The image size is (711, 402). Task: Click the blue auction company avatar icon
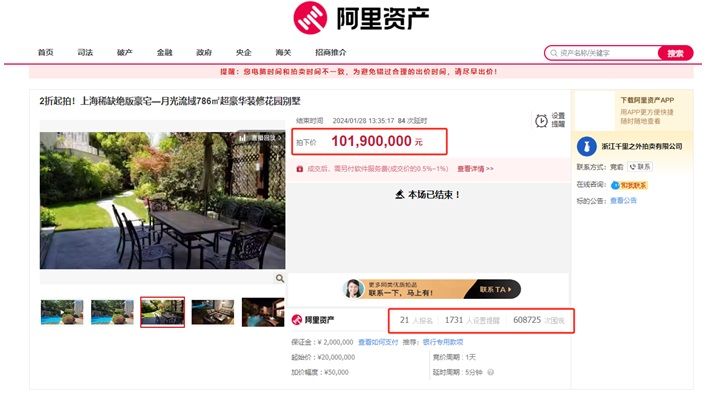[587, 147]
